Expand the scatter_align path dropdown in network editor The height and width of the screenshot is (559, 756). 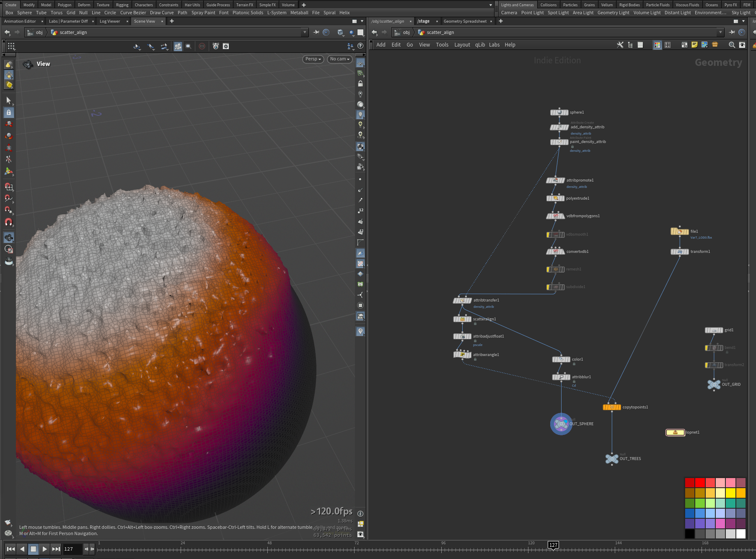coord(720,32)
